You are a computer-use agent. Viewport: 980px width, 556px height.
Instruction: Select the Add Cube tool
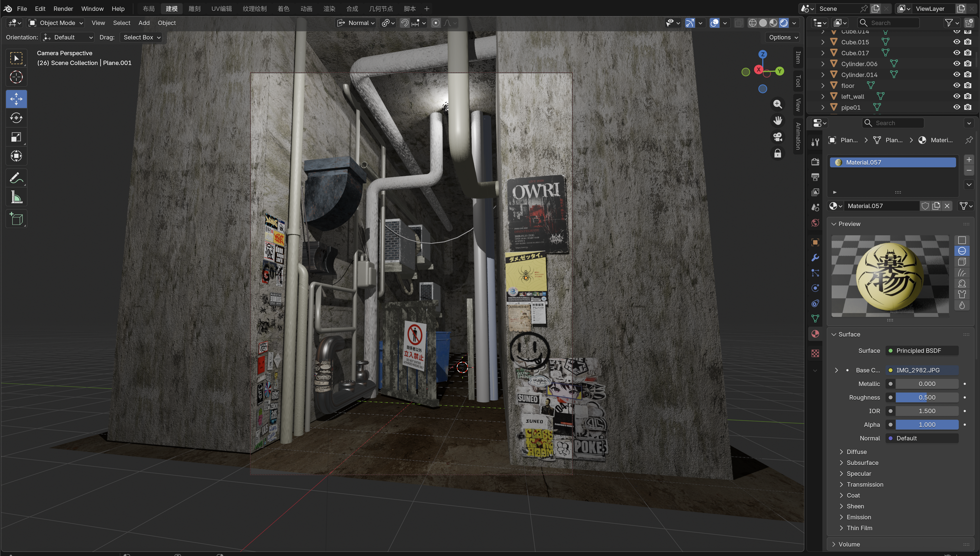16,219
